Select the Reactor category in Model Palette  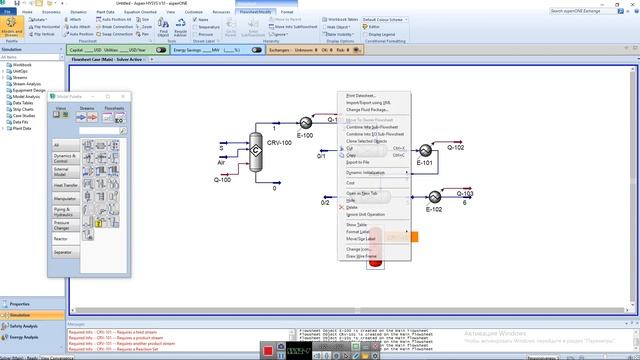[x=66, y=239]
